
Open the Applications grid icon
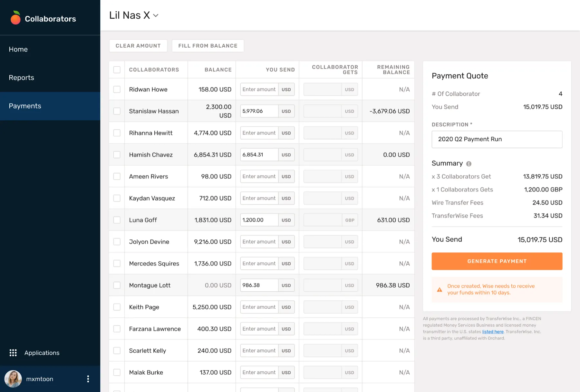(13, 353)
